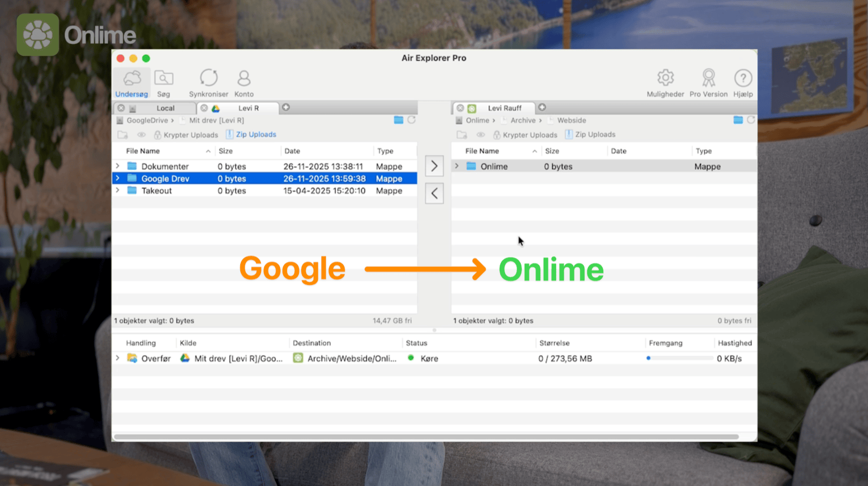The image size is (868, 486).
Task: Click blue folder icon in right pane
Action: (x=738, y=120)
